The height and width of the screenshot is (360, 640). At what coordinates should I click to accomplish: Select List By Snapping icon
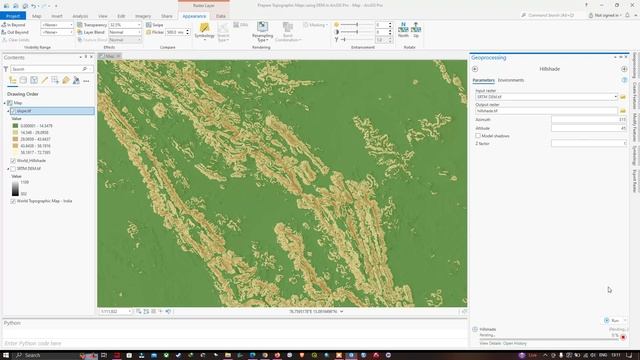pos(55,80)
